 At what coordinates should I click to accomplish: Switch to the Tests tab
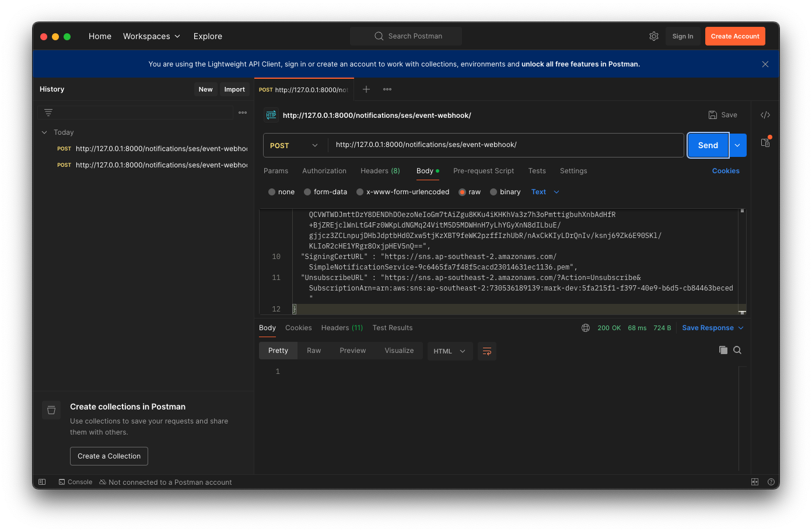coord(537,171)
